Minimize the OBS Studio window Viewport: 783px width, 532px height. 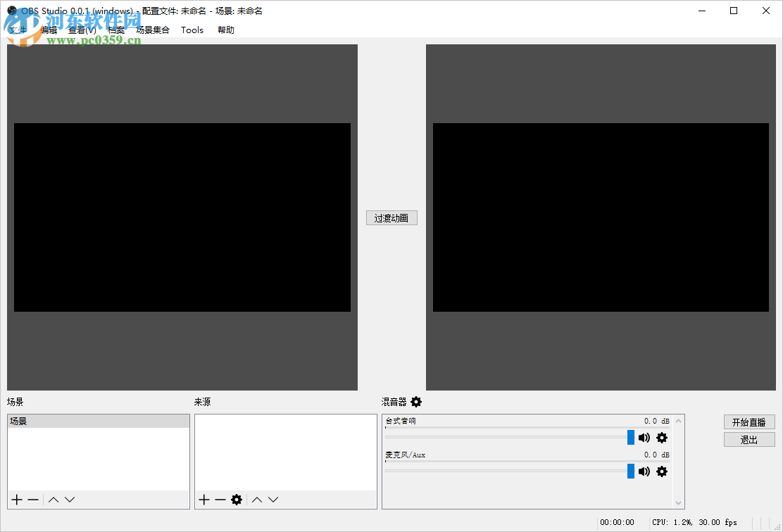[702, 11]
